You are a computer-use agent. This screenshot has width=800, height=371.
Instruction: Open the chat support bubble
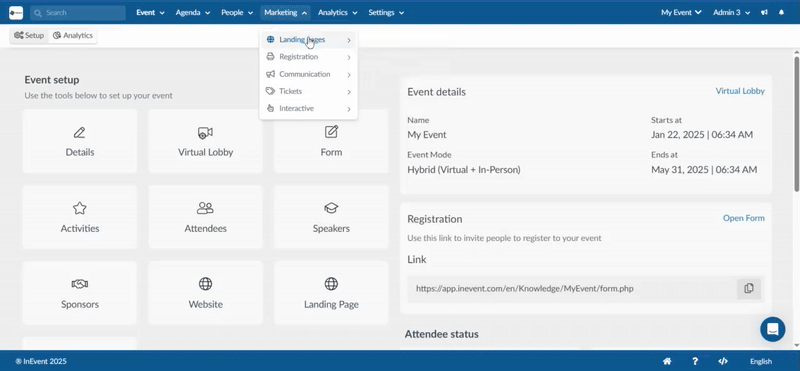coord(772,329)
